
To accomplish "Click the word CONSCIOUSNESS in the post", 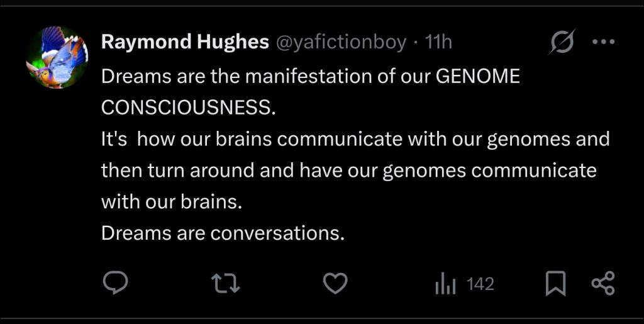I will (x=188, y=108).
